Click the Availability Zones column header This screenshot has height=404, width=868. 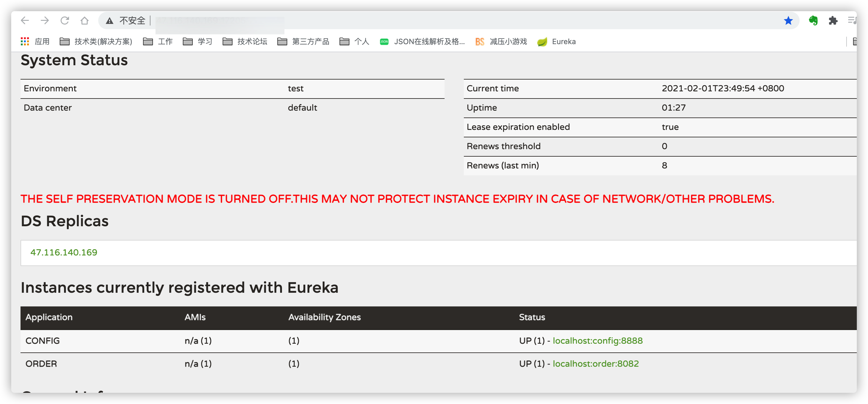click(x=325, y=317)
